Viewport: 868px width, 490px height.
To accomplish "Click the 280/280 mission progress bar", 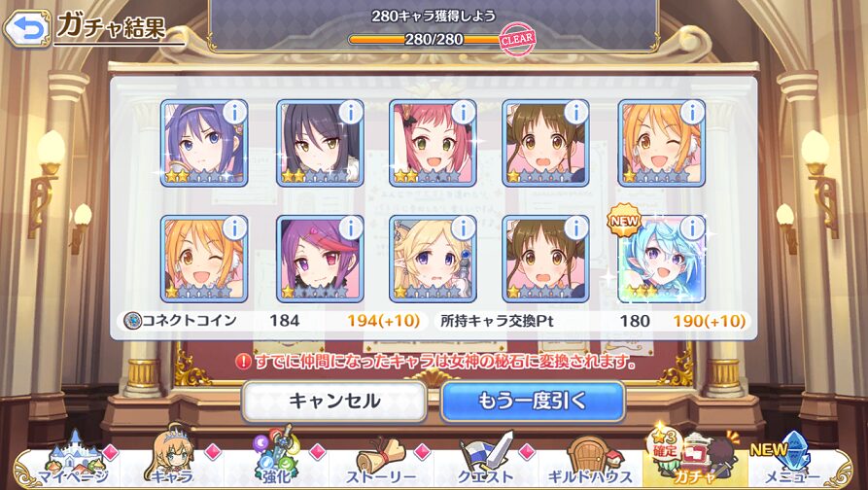I will [x=434, y=39].
